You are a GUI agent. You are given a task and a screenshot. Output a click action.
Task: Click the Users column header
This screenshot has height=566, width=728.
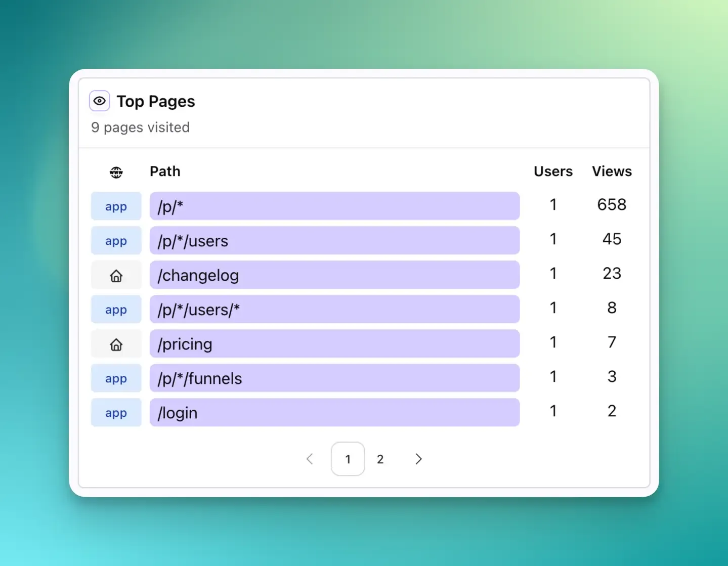coord(553,171)
